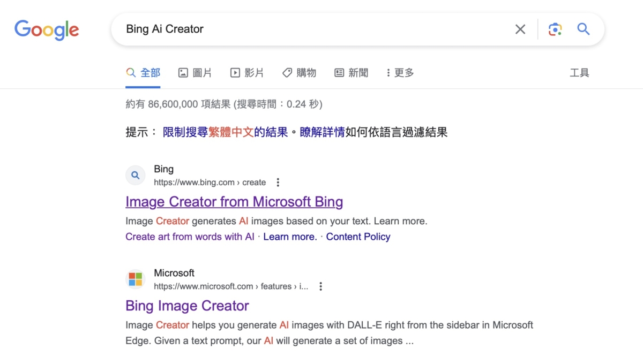Image resolution: width=643 pixels, height=364 pixels.
Task: Click the blue magnifier search icon
Action: [583, 29]
